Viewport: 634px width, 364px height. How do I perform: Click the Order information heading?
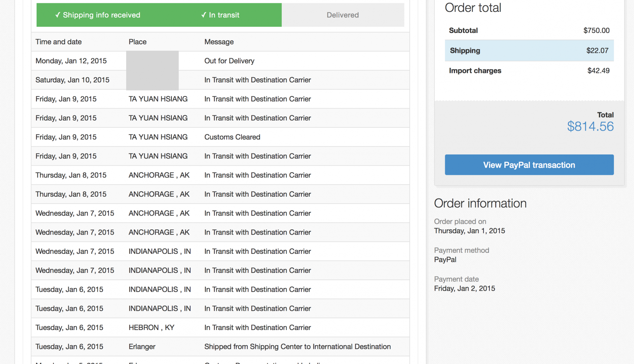click(480, 203)
